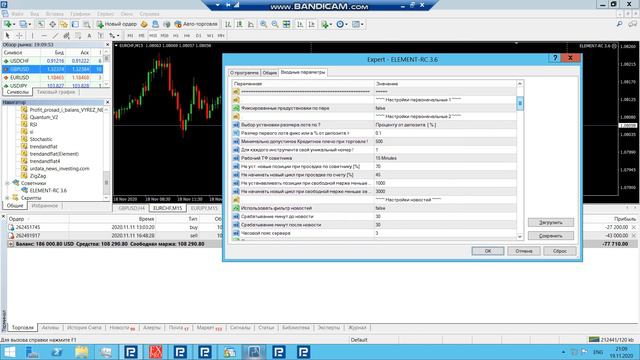The width and height of the screenshot is (640, 360).
Task: Switch timeframe to M15
Action: pyautogui.click(x=153, y=36)
